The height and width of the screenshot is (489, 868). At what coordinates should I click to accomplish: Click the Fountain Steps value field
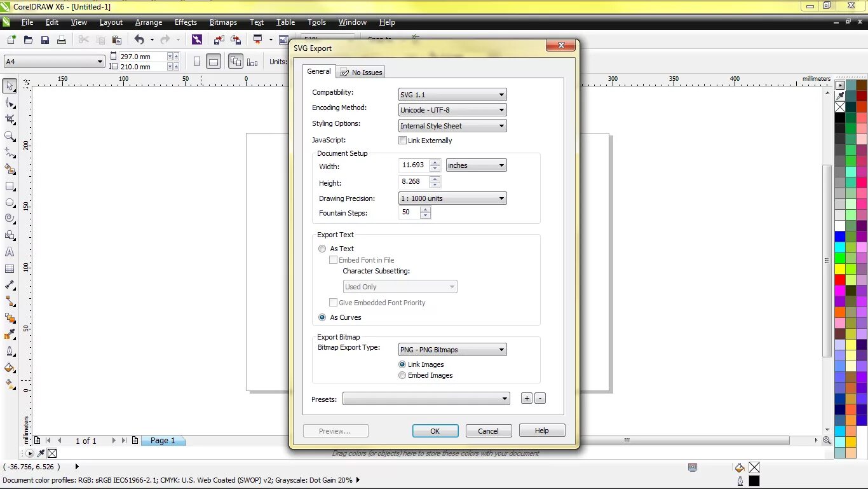pos(409,213)
